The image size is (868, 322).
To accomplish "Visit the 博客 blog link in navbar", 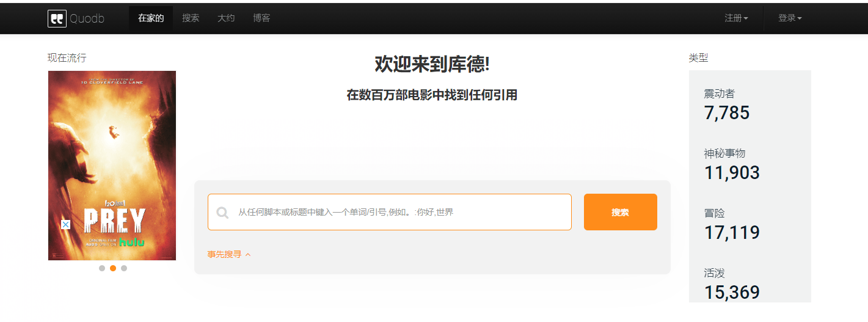I will (x=261, y=18).
